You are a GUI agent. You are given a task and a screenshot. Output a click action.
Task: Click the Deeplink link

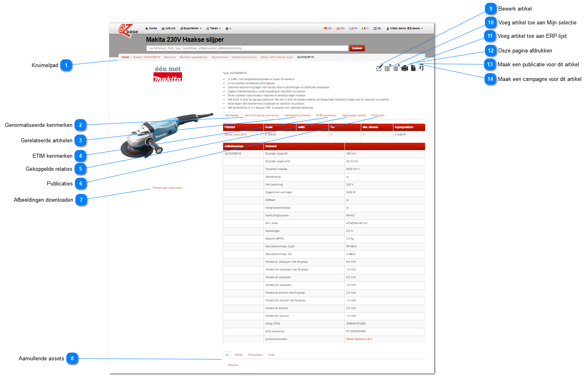(233, 365)
